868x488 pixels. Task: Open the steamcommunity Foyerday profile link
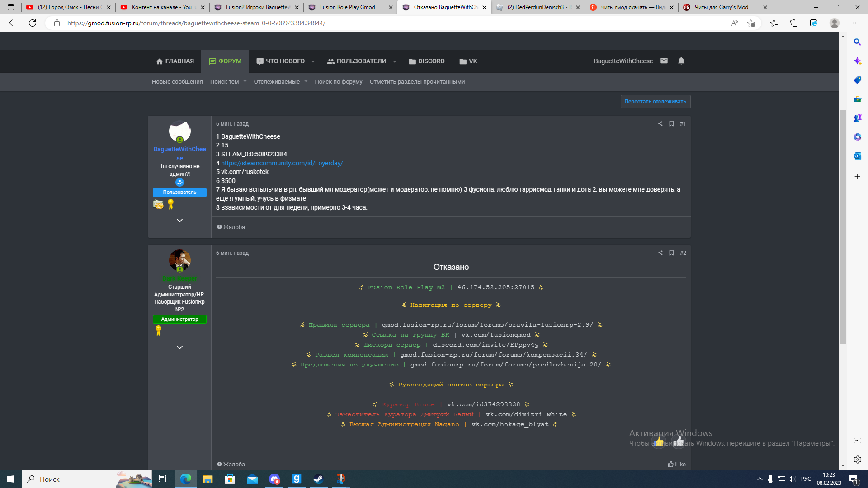pos(282,163)
